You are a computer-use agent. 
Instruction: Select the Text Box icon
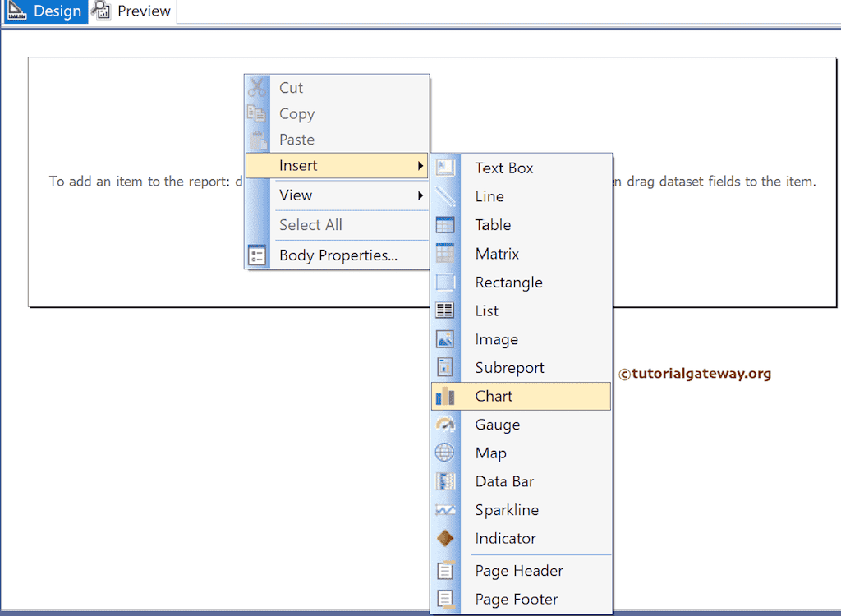[445, 168]
